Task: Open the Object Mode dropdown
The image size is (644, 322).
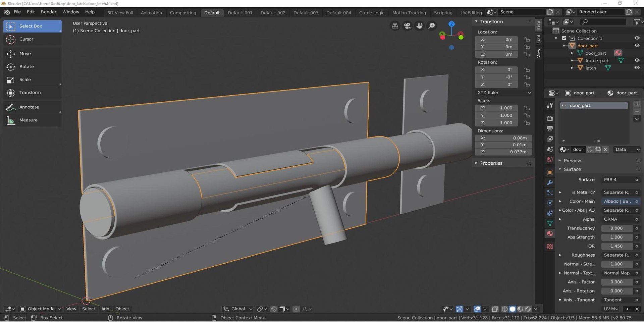Action: click(40, 309)
